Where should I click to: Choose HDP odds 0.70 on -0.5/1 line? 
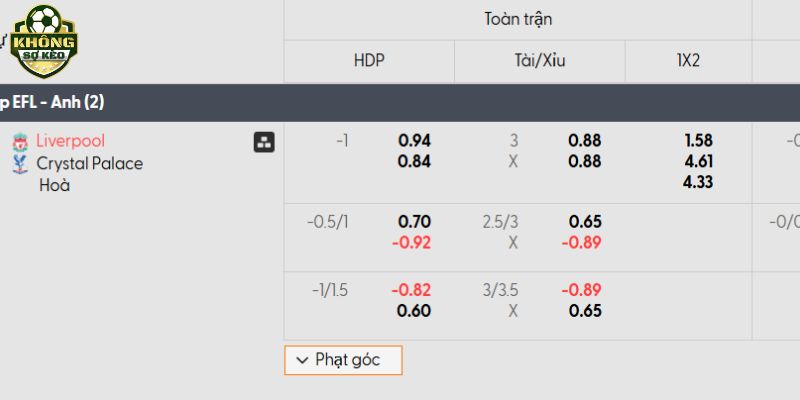coord(414,222)
